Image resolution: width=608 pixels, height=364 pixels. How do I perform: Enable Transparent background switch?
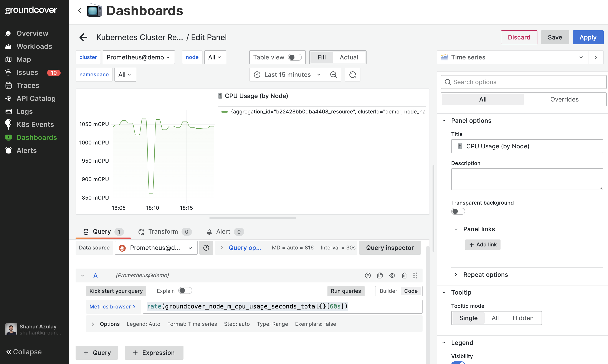coord(458,211)
